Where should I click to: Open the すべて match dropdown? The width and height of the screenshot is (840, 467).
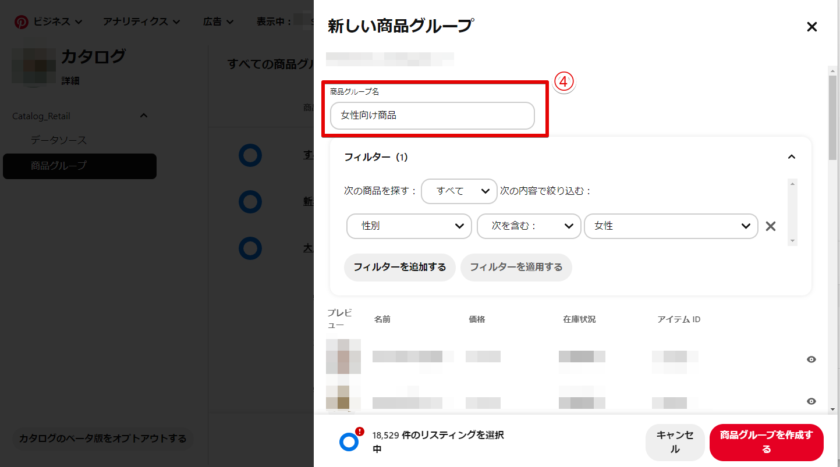point(459,190)
